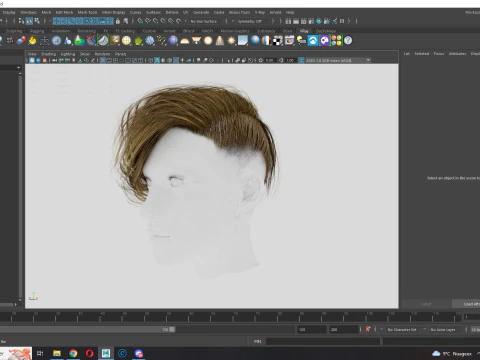The height and width of the screenshot is (360, 480).
Task: Expand the left panel dropdown arrow
Action: (18, 68)
